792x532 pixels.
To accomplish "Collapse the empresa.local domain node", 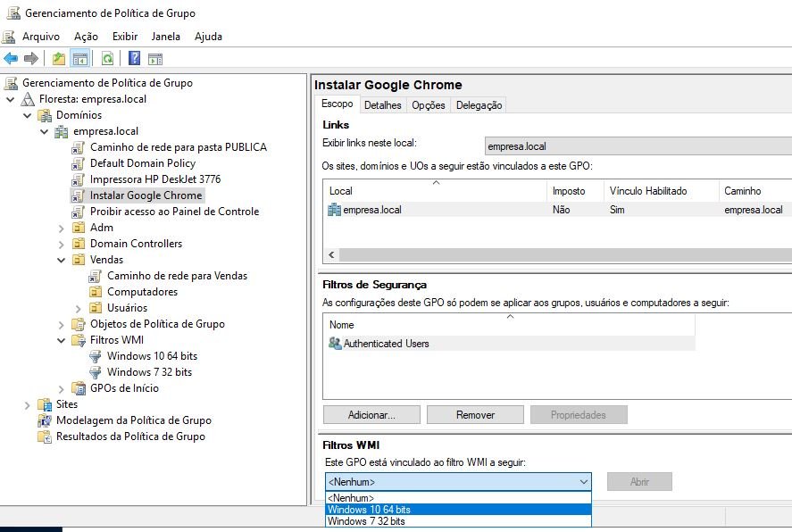I will tap(45, 132).
